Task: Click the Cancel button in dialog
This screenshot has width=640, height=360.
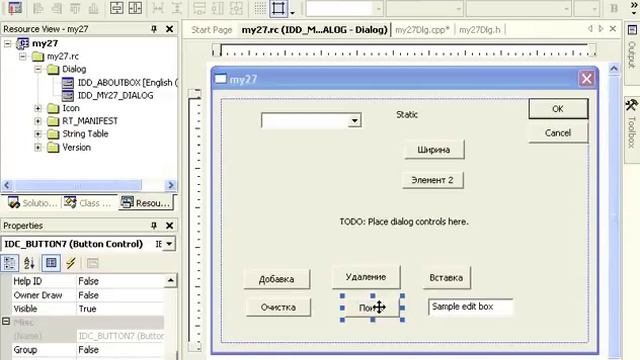Action: pyautogui.click(x=558, y=133)
